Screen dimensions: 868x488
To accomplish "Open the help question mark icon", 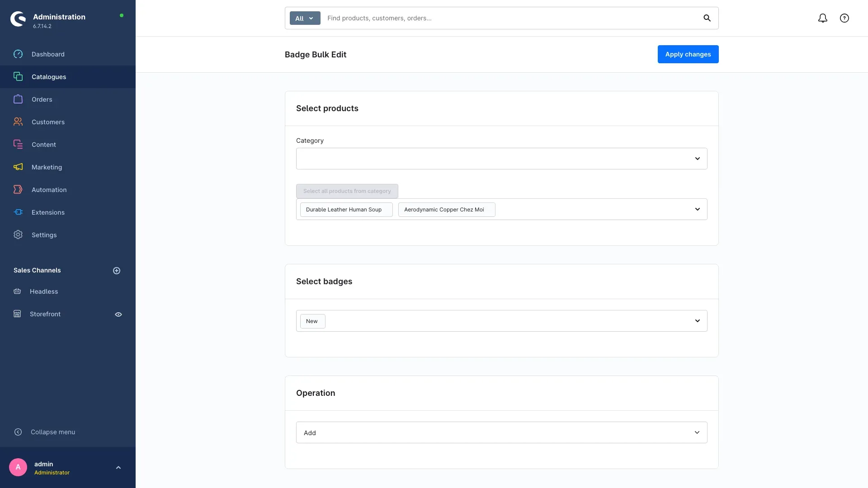I will tap(844, 18).
